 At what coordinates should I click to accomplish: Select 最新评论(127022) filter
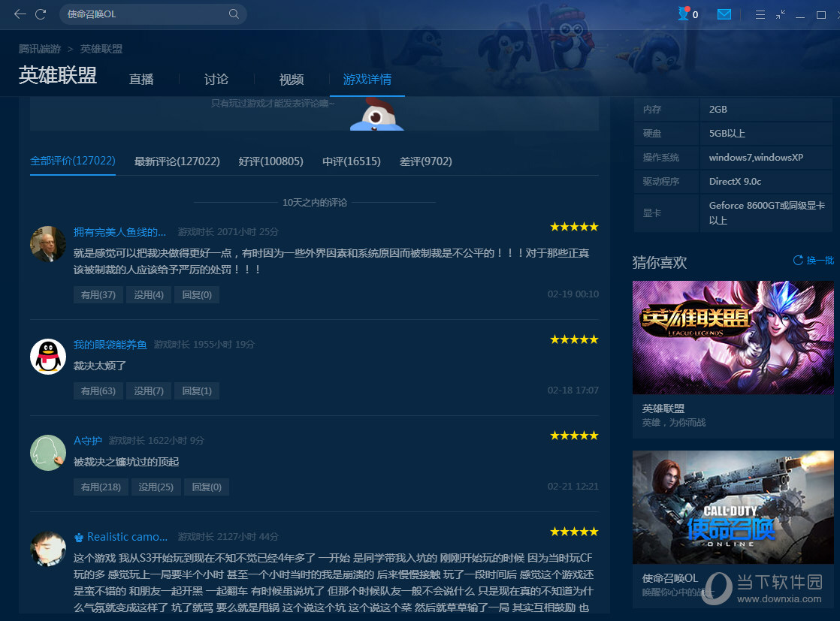click(x=177, y=161)
